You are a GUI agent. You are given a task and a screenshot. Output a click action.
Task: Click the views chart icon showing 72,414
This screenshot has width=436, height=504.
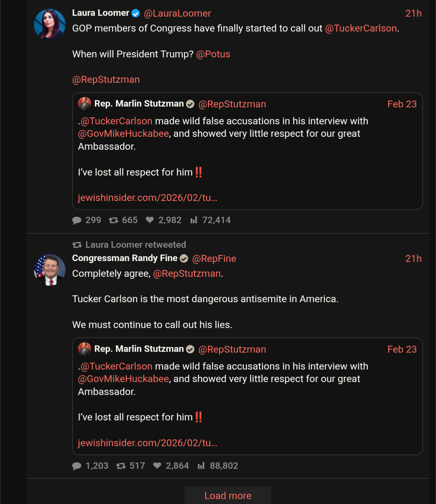click(194, 220)
